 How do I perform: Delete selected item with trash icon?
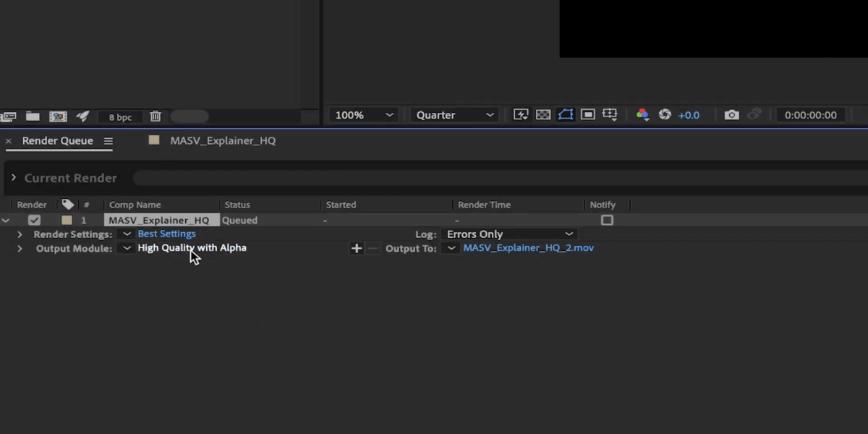(x=156, y=116)
